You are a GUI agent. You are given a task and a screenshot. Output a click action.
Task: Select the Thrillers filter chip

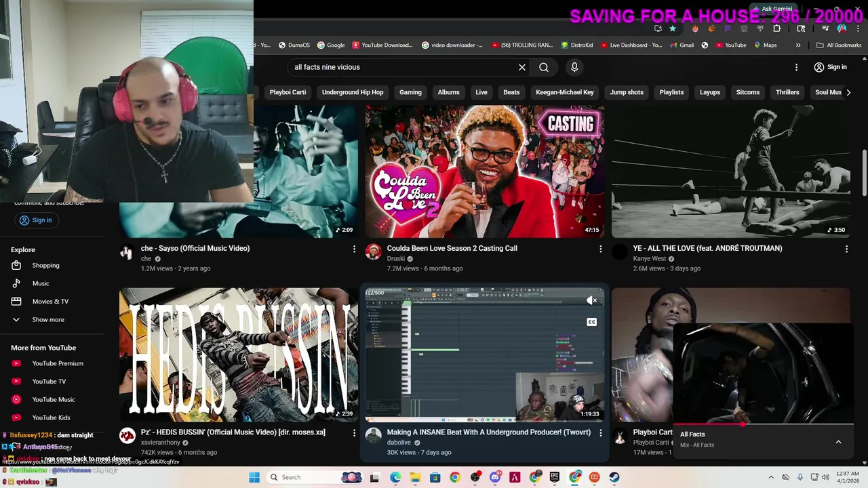pyautogui.click(x=787, y=92)
